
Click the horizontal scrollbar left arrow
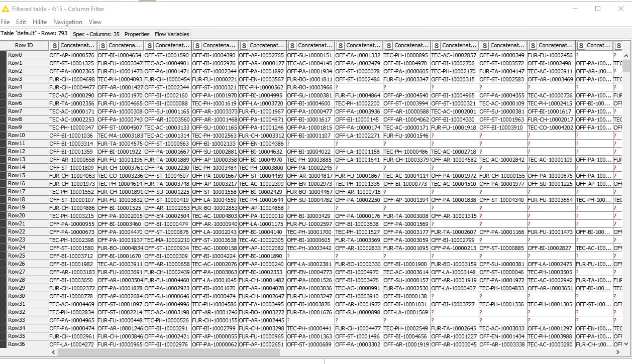click(x=54, y=352)
